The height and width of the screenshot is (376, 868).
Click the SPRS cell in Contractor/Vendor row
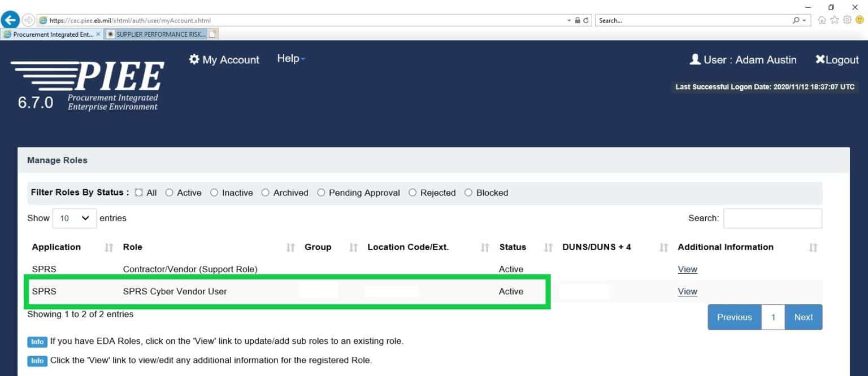pos(44,269)
